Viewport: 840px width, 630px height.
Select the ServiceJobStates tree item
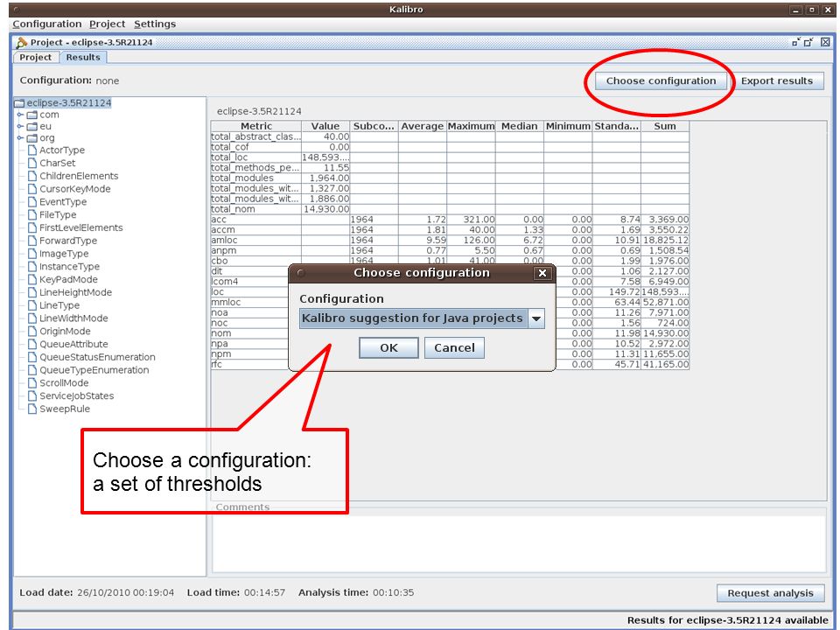[x=76, y=395]
